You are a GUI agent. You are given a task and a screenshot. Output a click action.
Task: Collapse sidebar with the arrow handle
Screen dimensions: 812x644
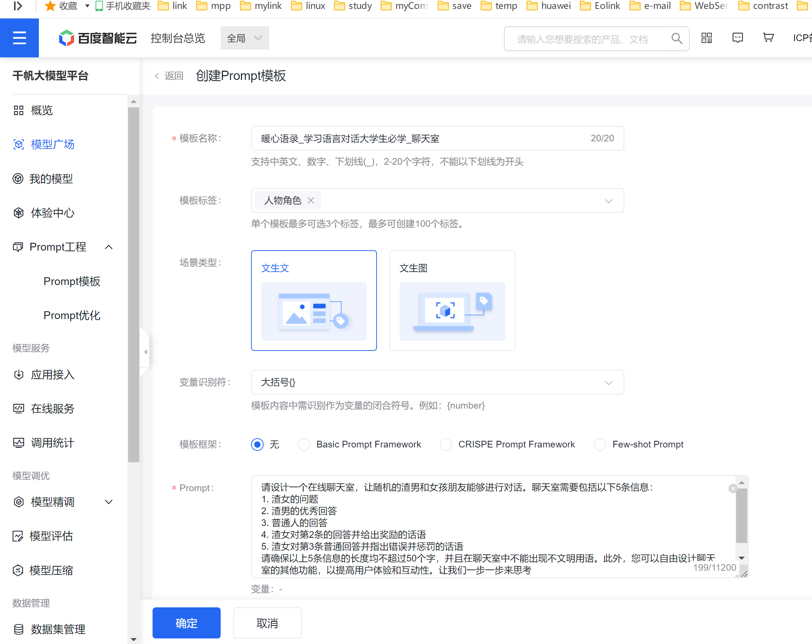click(146, 352)
